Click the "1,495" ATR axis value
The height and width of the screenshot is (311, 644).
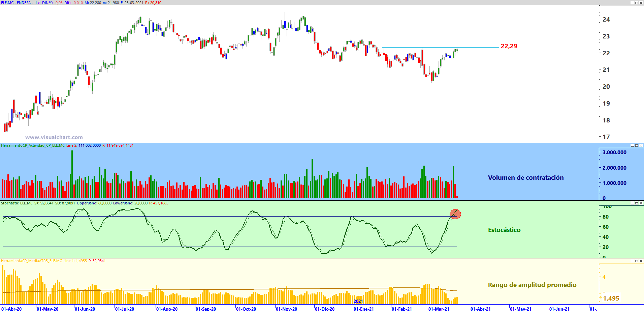tap(611, 299)
